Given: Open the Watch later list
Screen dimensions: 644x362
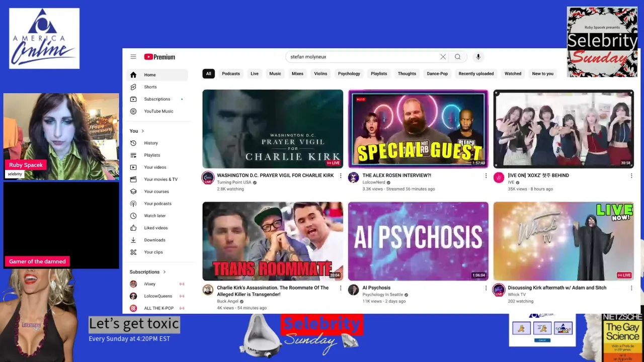Looking at the screenshot, I should point(157,216).
